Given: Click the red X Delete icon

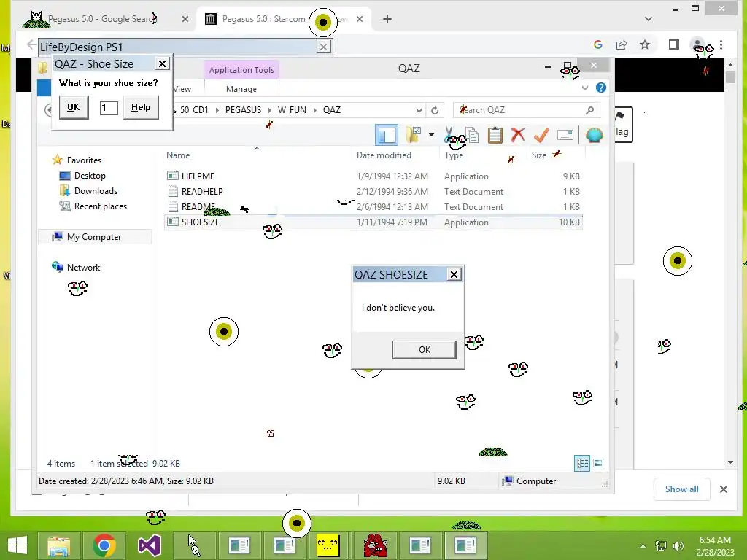Looking at the screenshot, I should [x=518, y=135].
